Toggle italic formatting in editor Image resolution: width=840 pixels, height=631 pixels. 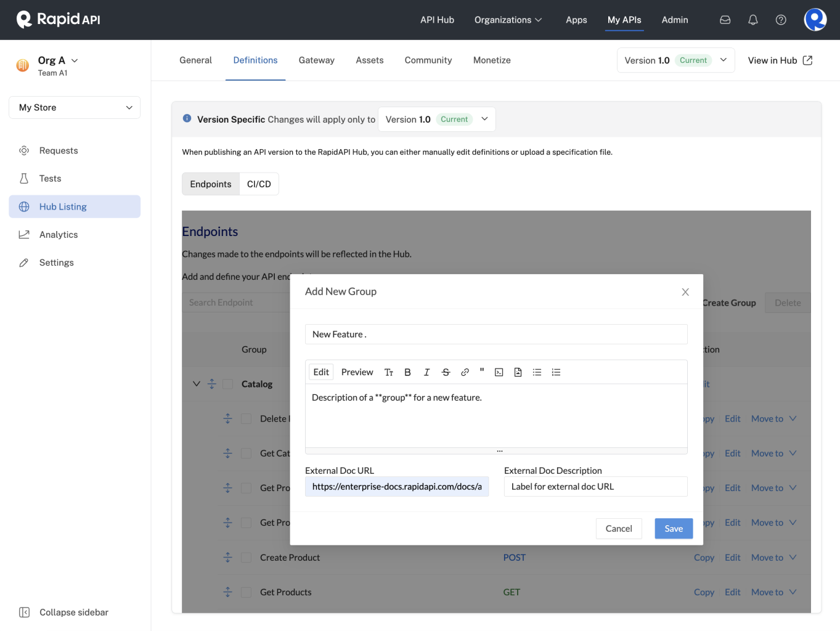pyautogui.click(x=426, y=372)
